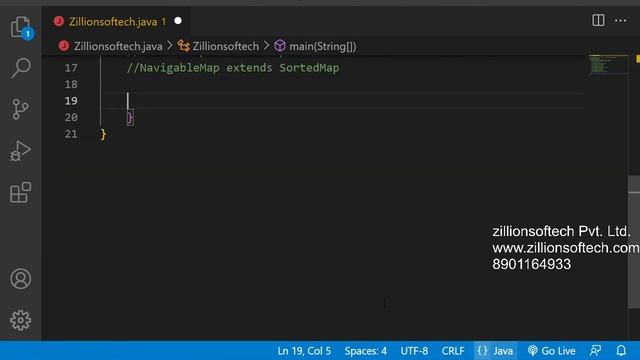Click the vertical editor scrollbar thumb
The image size is (640, 360).
point(634,242)
